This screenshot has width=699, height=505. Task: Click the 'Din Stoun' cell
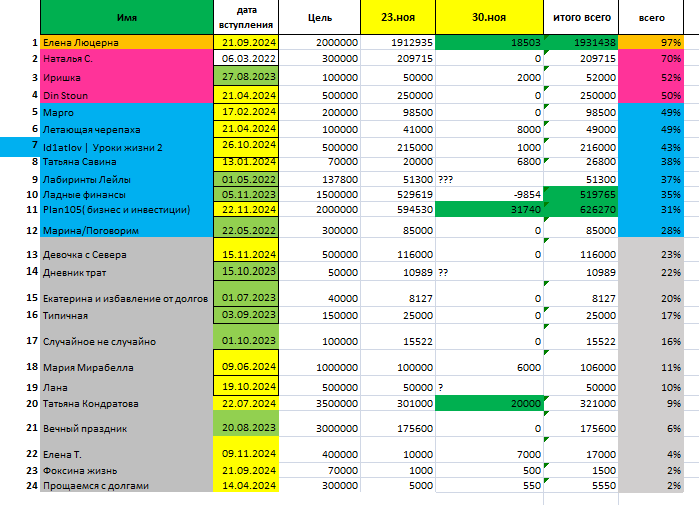[x=127, y=95]
